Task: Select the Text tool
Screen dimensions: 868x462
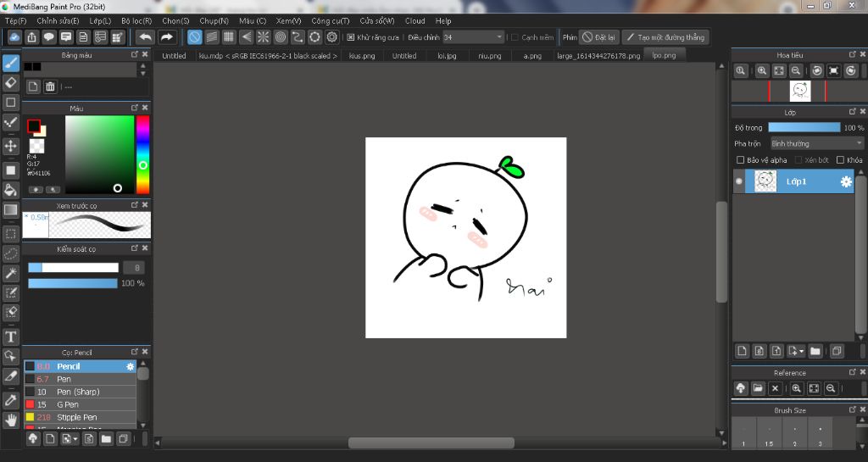Action: (10, 337)
